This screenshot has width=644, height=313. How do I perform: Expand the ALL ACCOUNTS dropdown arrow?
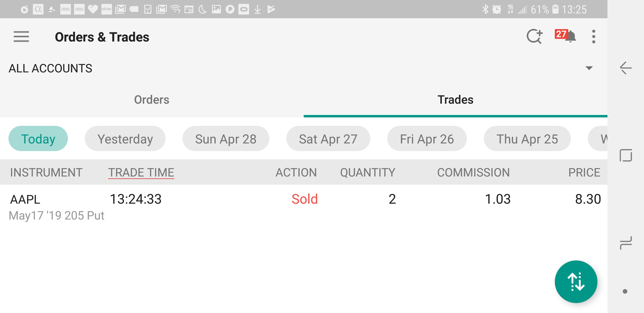[x=589, y=68]
